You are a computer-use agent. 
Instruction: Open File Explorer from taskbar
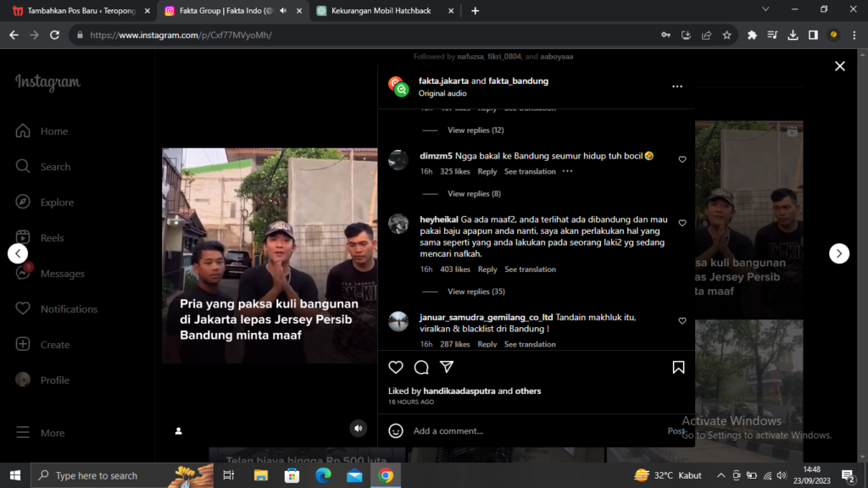click(x=261, y=475)
